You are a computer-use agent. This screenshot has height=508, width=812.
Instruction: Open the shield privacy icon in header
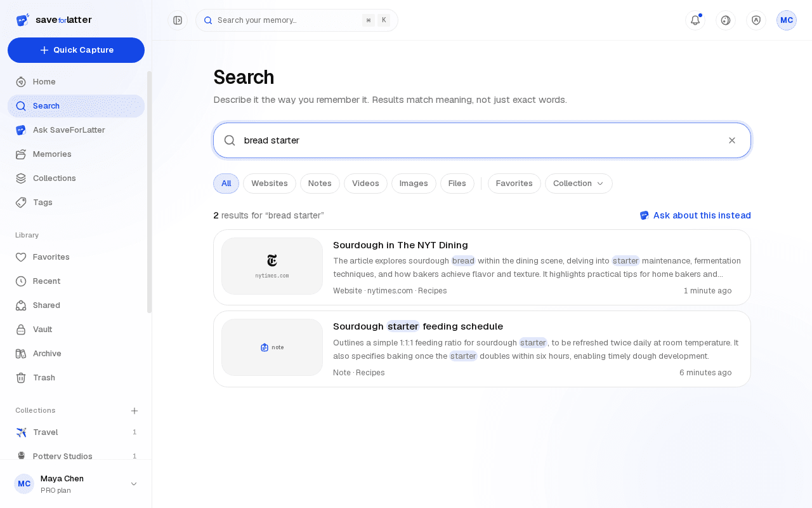(x=756, y=20)
